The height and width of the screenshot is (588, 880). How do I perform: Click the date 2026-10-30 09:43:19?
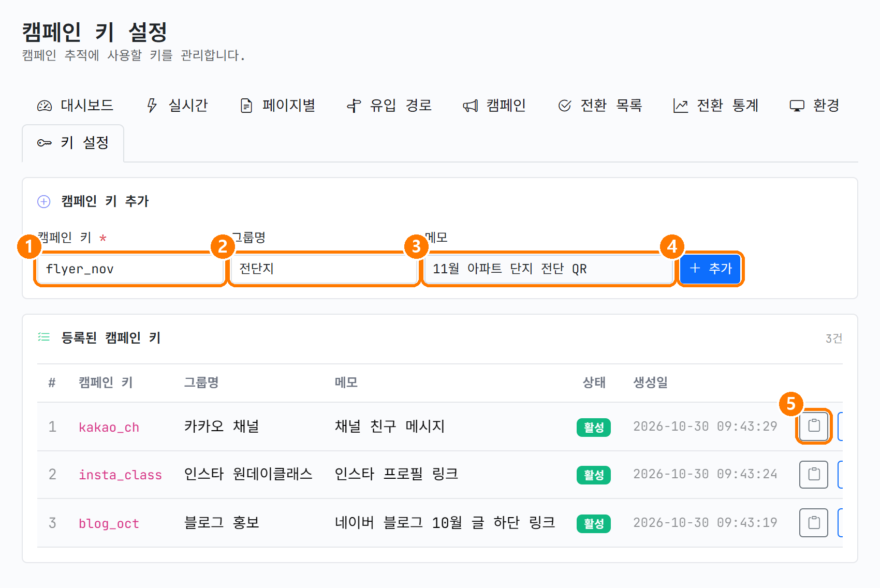pyautogui.click(x=705, y=523)
